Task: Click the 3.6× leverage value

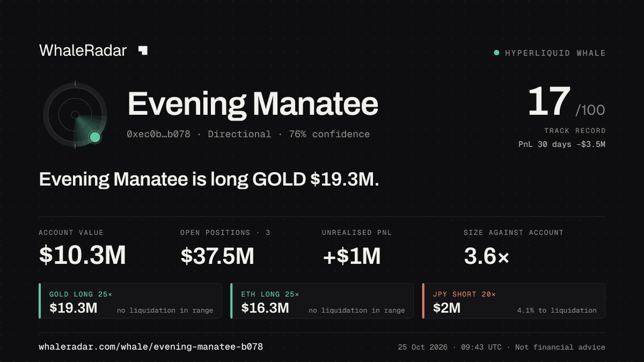Action: coord(487,256)
